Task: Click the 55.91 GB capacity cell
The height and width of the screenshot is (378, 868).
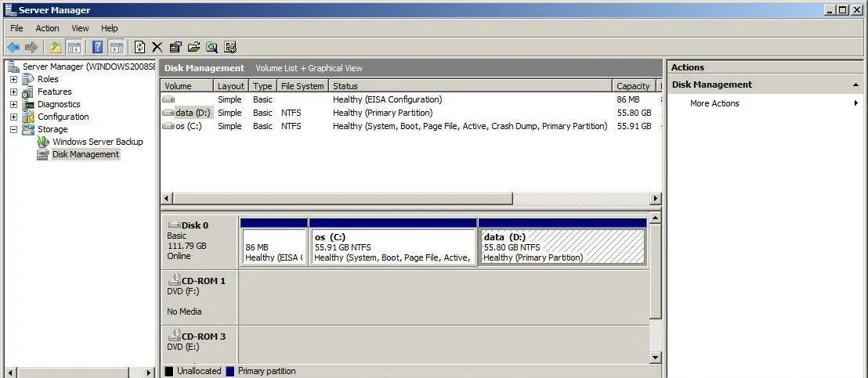Action: pyautogui.click(x=633, y=127)
